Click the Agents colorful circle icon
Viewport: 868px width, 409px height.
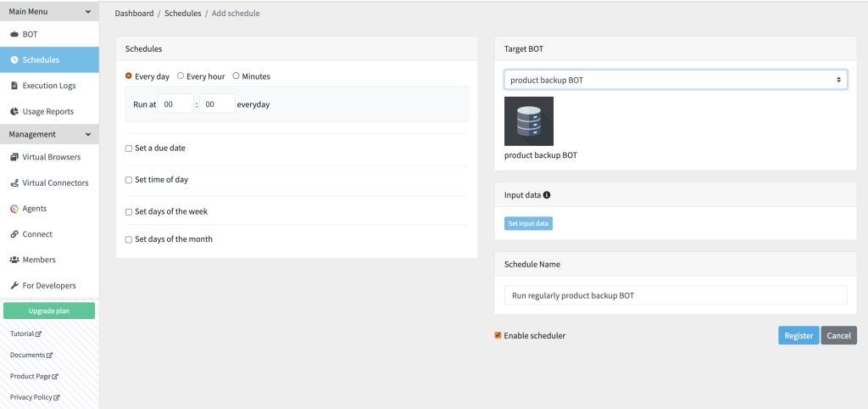pyautogui.click(x=14, y=209)
